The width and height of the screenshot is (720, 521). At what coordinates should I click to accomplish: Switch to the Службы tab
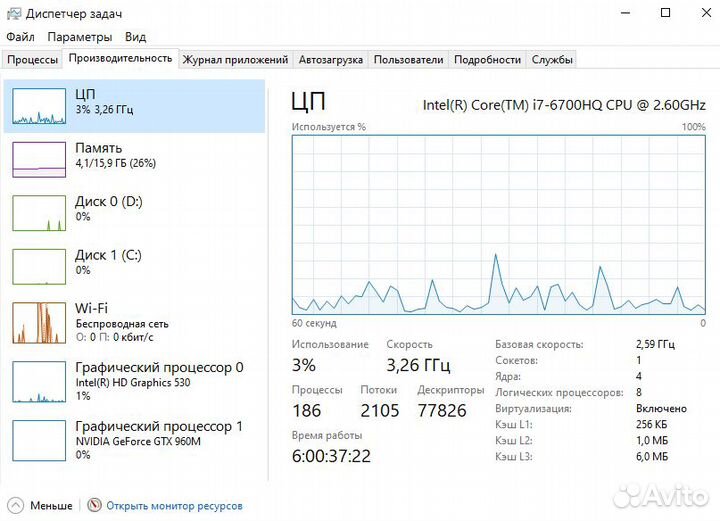[552, 60]
